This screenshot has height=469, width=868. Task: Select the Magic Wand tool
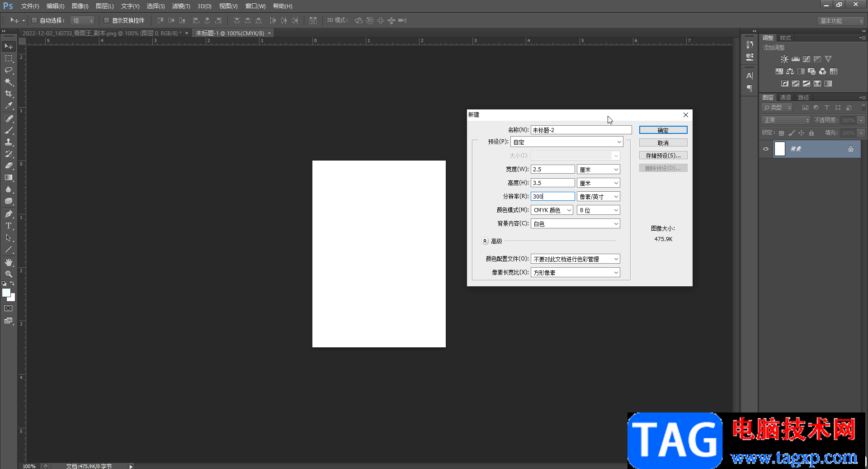pyautogui.click(x=9, y=82)
